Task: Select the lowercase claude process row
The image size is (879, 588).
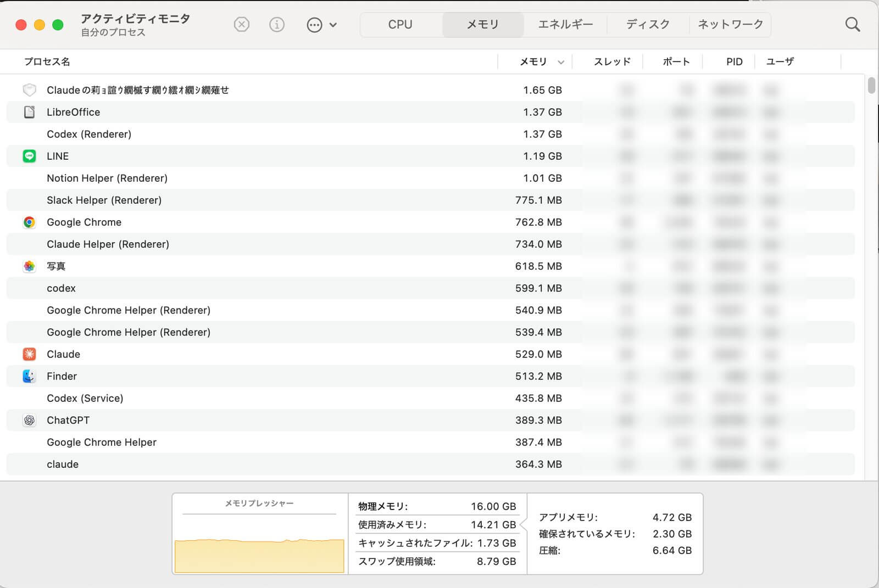Action: click(431, 464)
